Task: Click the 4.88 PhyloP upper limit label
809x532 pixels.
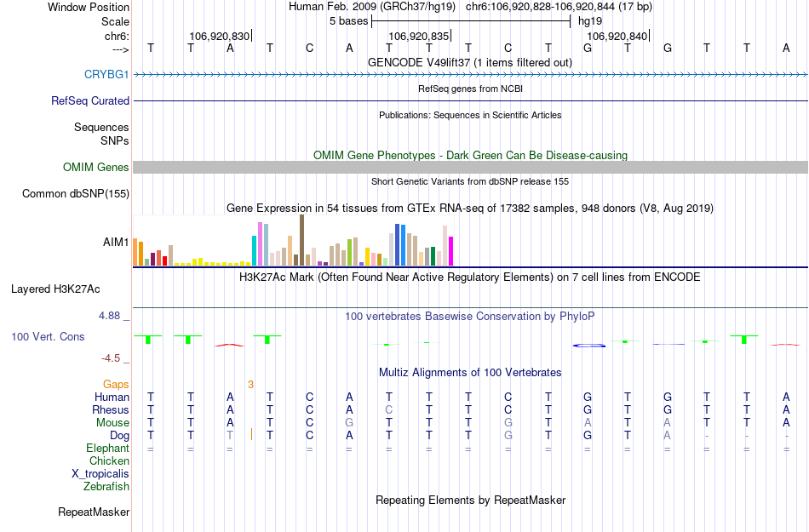Action: [x=109, y=316]
